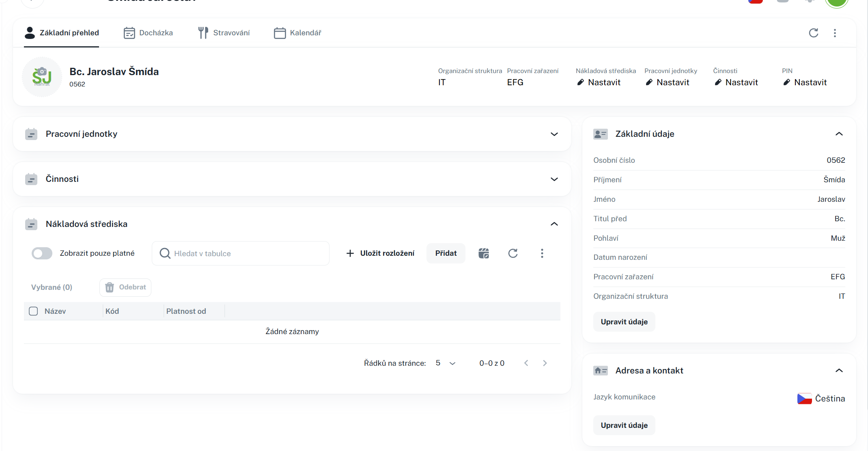The width and height of the screenshot is (868, 451).
Task: Switch to the Docházka tab
Action: point(148,33)
